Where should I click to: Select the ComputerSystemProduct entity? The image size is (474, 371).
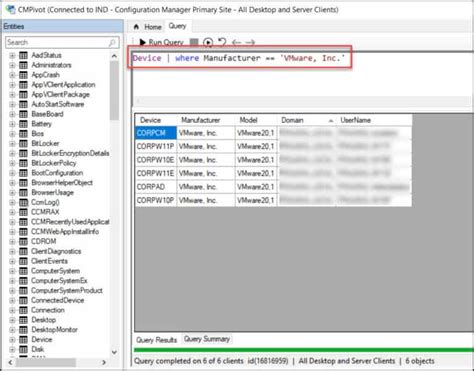pos(67,290)
